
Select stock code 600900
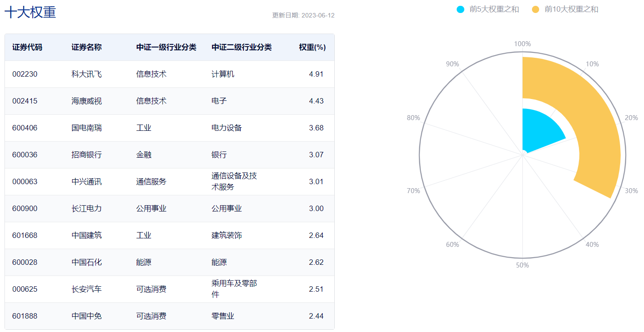click(x=25, y=208)
